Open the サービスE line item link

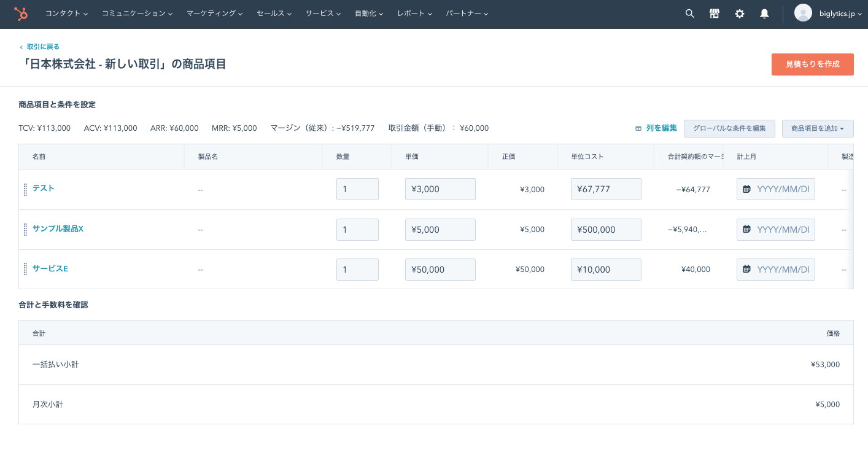[x=50, y=268]
